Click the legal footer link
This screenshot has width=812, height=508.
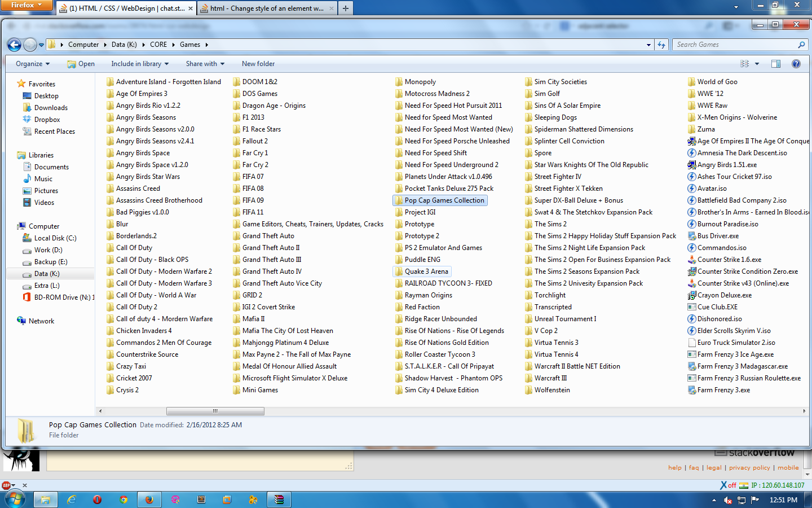coord(714,467)
